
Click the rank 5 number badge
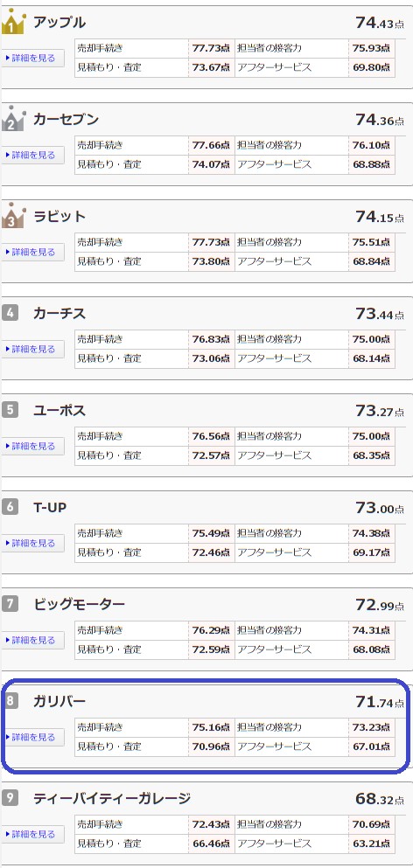(10, 410)
